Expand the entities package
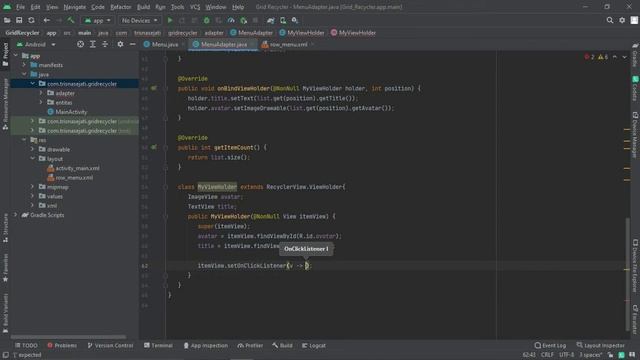Screen dimensions: 640x360 pos(41,102)
